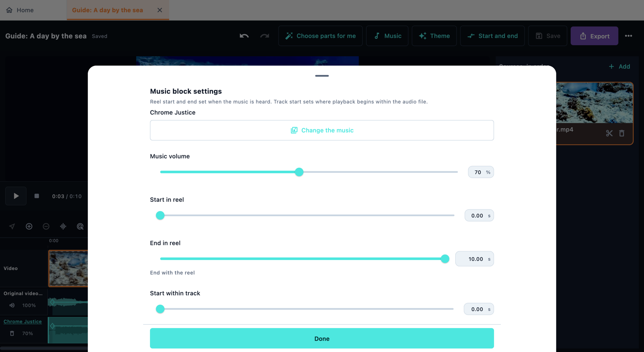
Task: Redo the last undone edit
Action: (x=264, y=36)
